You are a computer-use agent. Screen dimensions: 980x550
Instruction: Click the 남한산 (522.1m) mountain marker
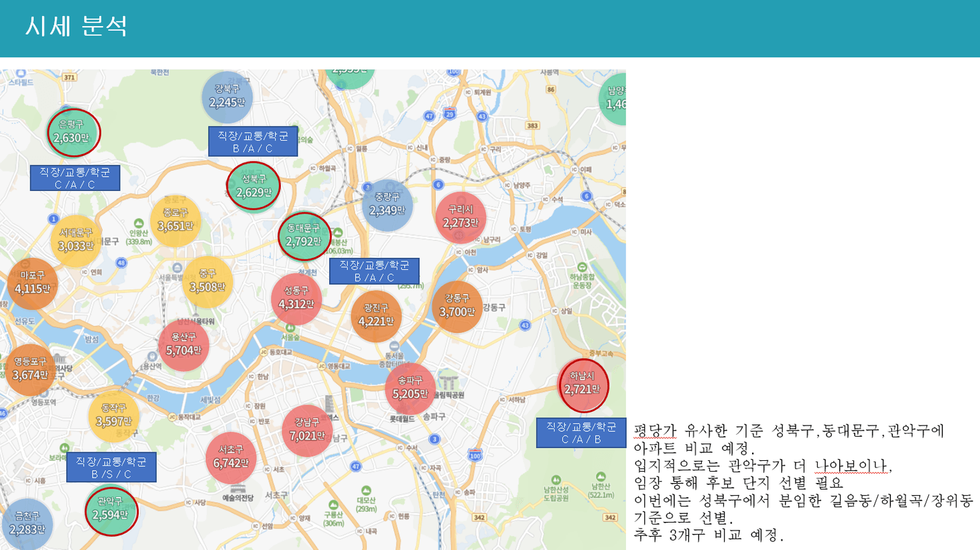601,486
